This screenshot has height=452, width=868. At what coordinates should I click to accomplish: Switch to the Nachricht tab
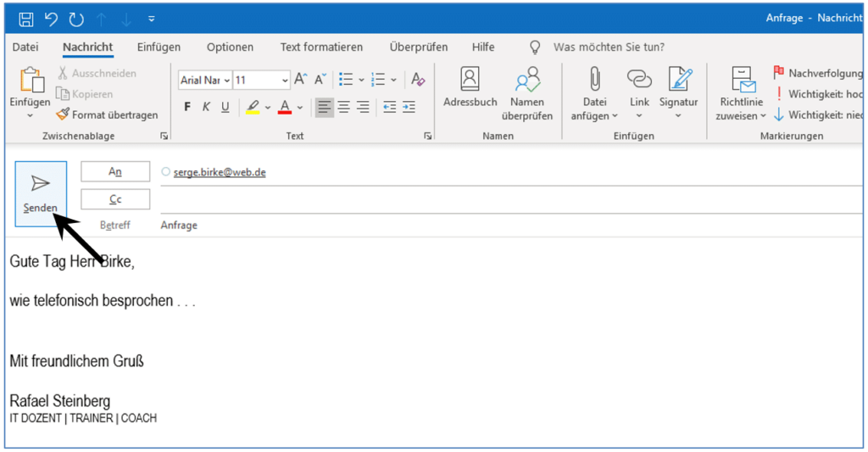click(87, 47)
